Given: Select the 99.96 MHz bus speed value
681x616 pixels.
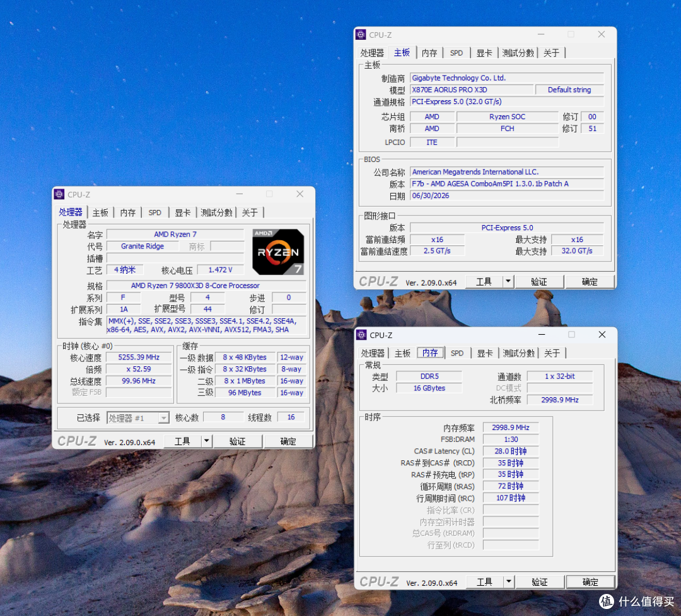Looking at the screenshot, I should point(139,381).
